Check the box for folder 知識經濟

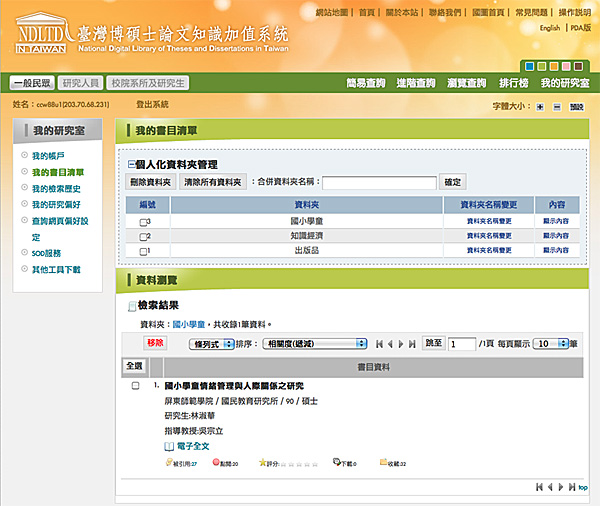click(144, 237)
